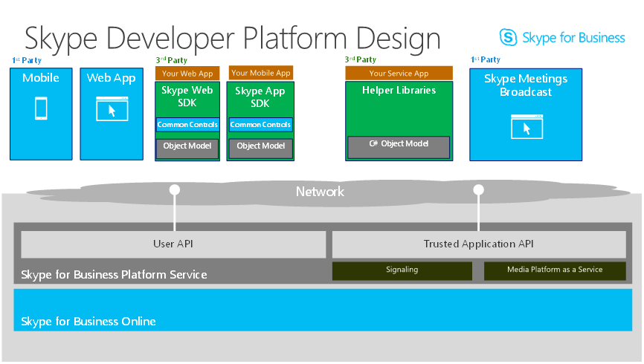The image size is (644, 364).
Task: Click Common Controls under Skype Web SDK
Action: coord(187,125)
